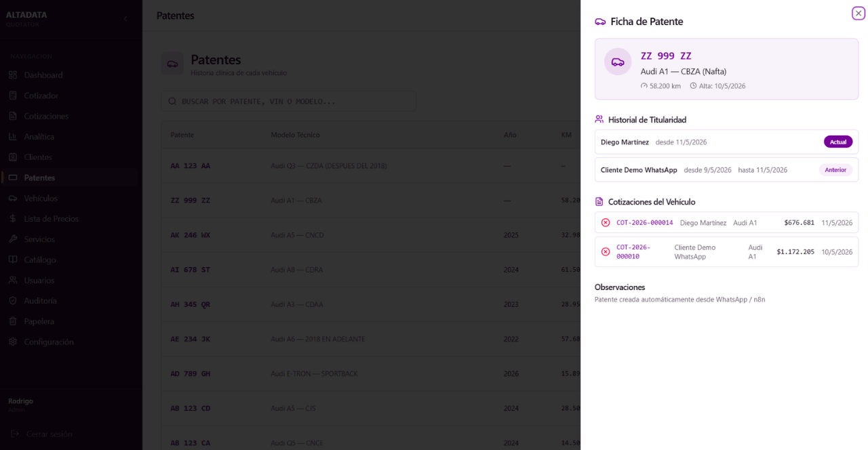Screen dimensions: 868x450
Task: Click the Observaciones note about WhatsApp / n8n
Action: 680,300
